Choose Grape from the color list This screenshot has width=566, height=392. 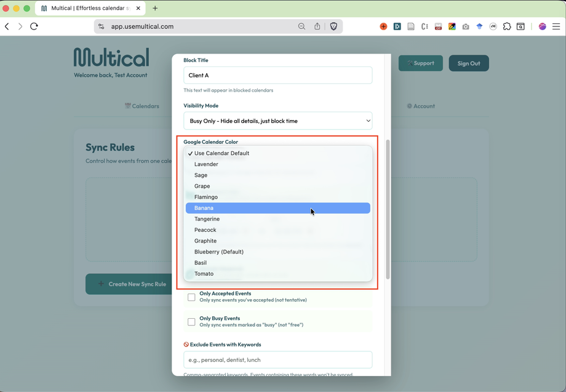coord(277,186)
